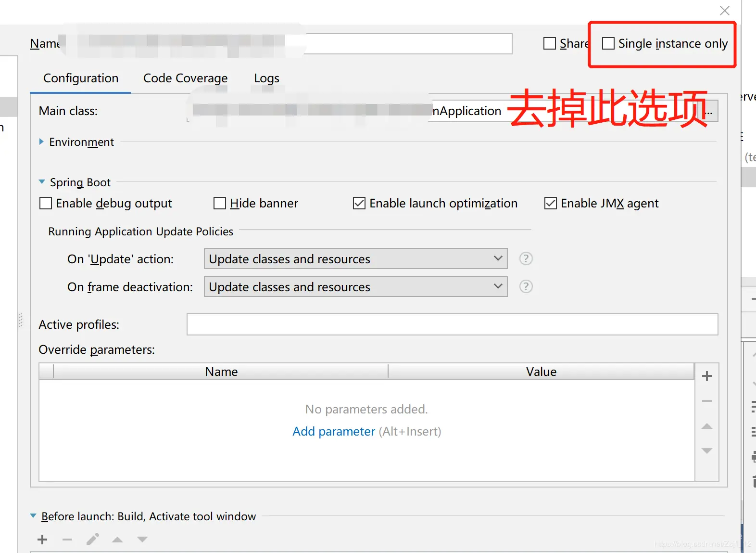
Task: Expand the Environment section
Action: click(41, 141)
